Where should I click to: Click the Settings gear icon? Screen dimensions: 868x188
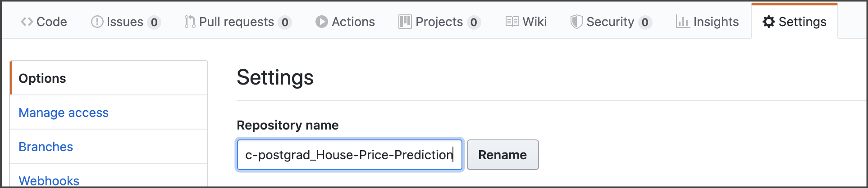(768, 22)
